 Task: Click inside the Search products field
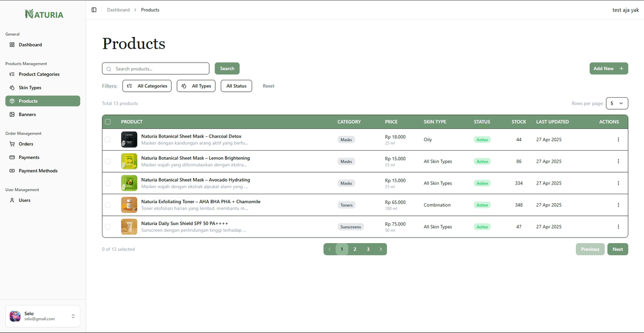coord(156,69)
